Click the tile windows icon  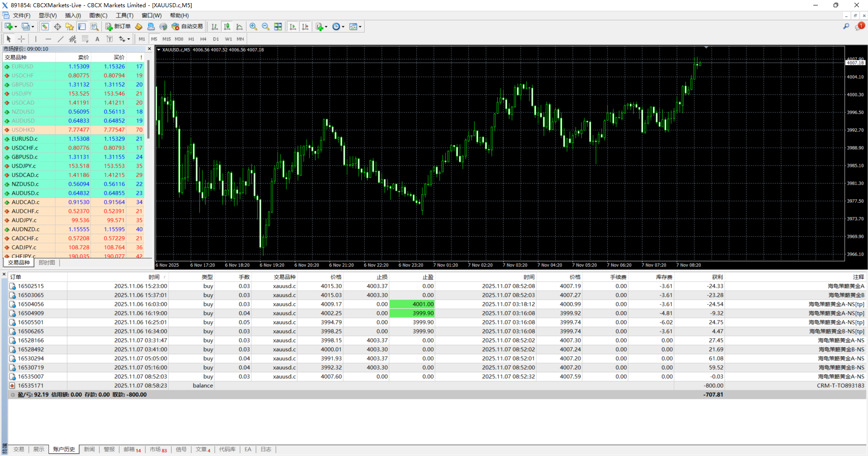point(278,27)
